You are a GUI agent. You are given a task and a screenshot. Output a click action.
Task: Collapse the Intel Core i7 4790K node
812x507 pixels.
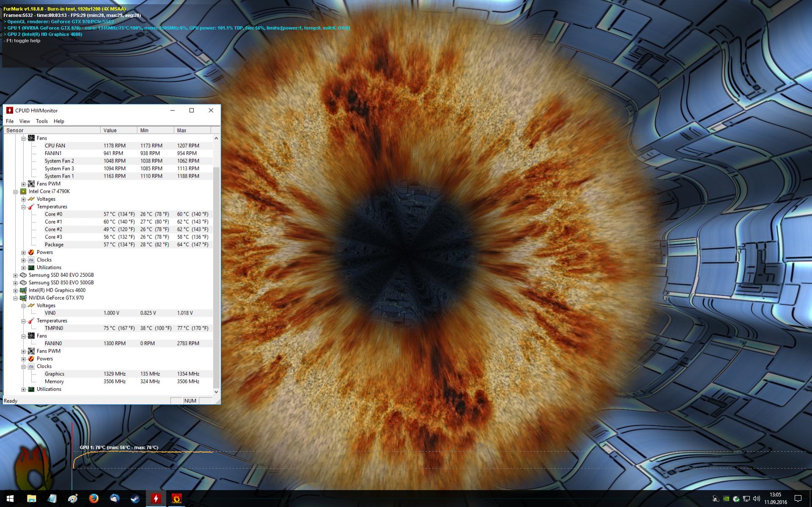(16, 192)
